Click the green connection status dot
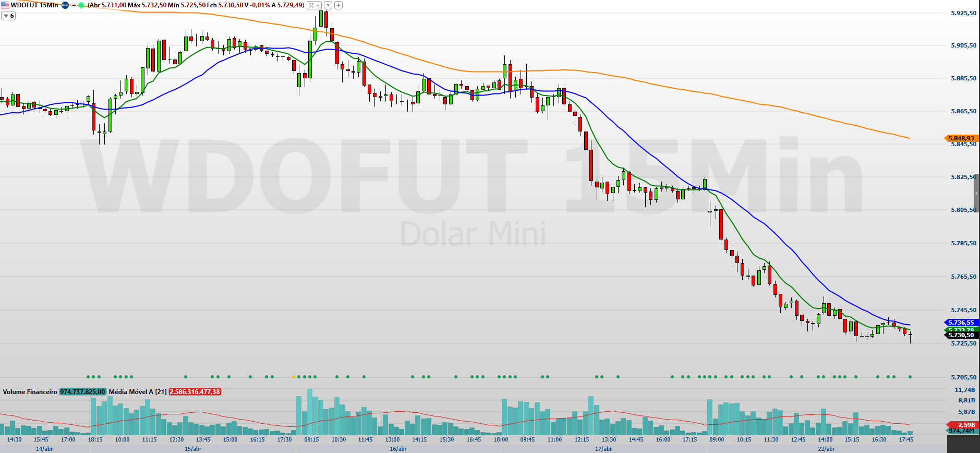The image size is (980, 453). pyautogui.click(x=81, y=5)
